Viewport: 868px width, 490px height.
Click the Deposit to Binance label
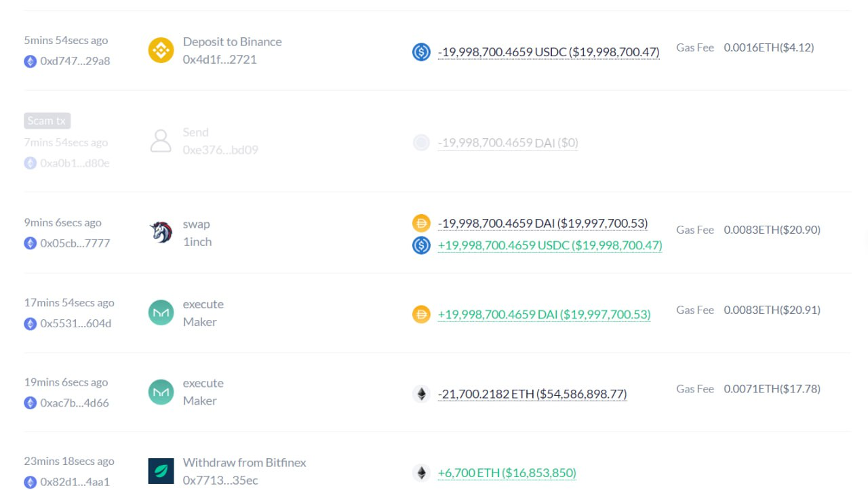(x=233, y=42)
